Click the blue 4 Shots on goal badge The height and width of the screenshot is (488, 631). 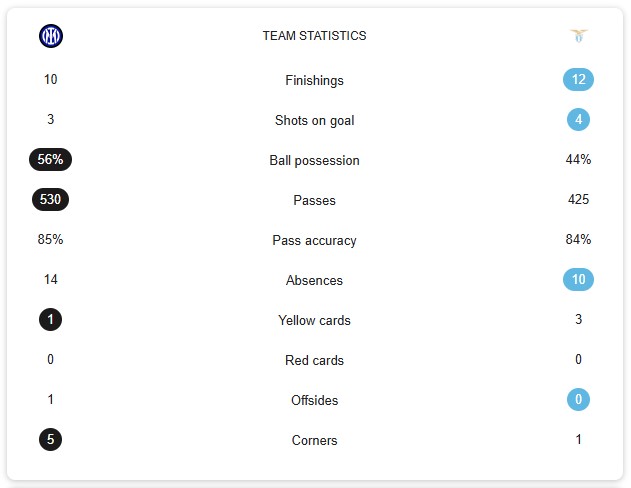pos(578,119)
